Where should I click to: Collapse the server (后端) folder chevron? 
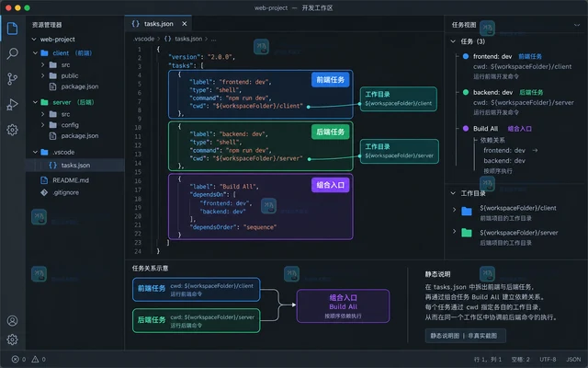35,102
